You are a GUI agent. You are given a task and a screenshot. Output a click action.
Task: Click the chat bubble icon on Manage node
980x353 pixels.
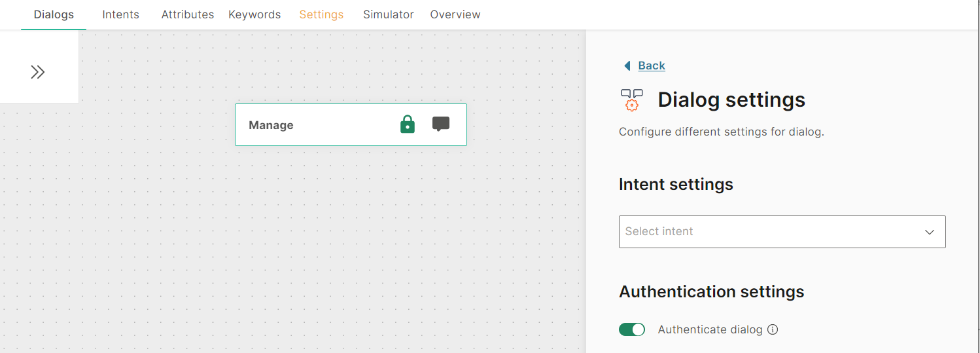[x=441, y=124]
